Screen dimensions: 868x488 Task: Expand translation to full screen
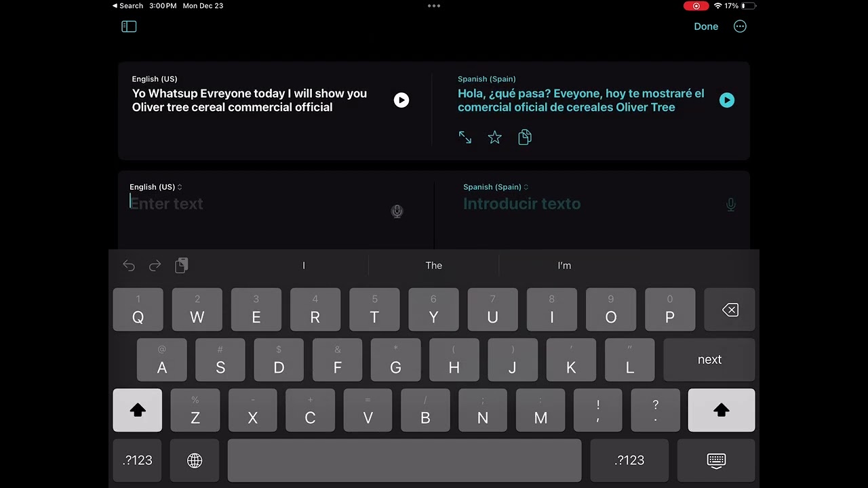(465, 138)
